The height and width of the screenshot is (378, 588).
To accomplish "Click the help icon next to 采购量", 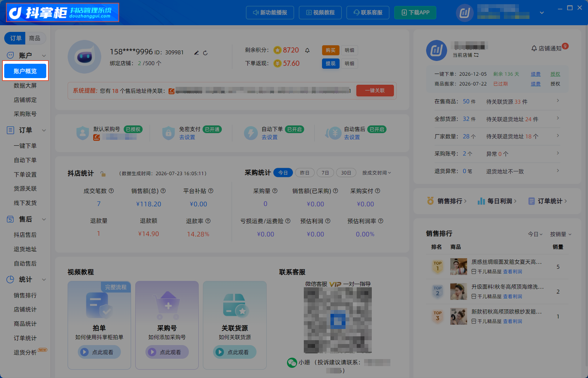I will [275, 191].
